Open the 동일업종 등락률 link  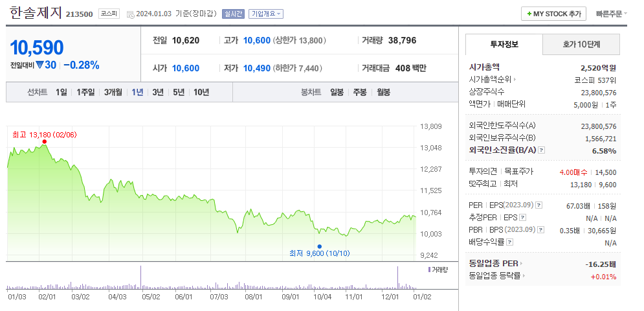497,275
